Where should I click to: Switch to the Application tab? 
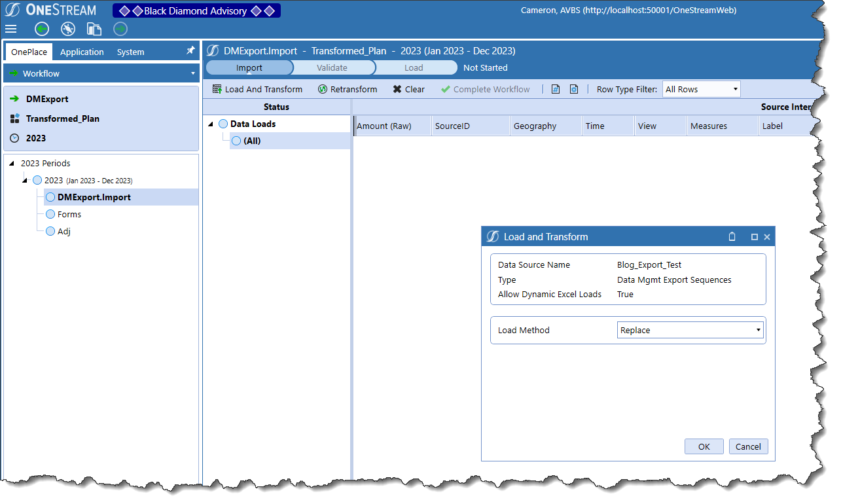pyautogui.click(x=82, y=52)
